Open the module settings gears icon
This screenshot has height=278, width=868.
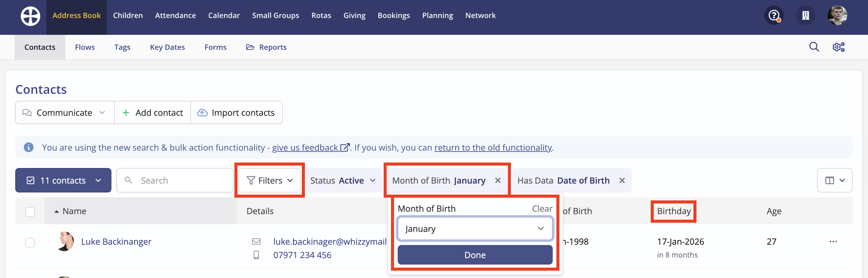tap(839, 47)
